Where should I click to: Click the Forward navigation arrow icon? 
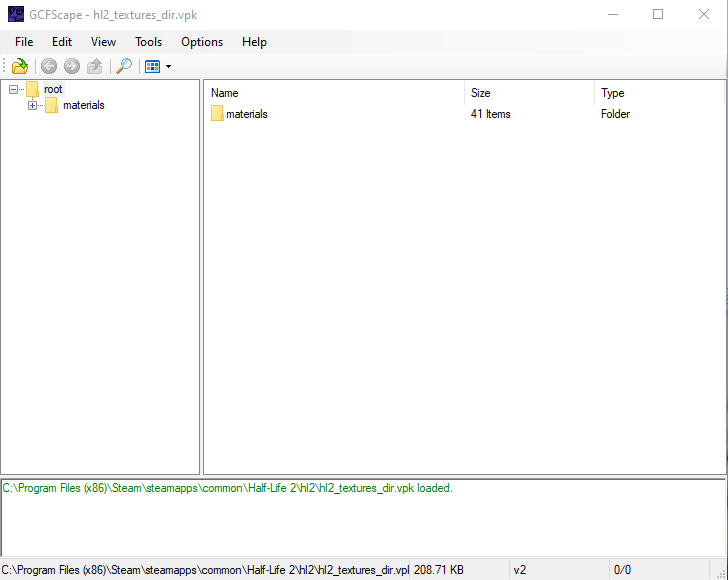pos(72,66)
